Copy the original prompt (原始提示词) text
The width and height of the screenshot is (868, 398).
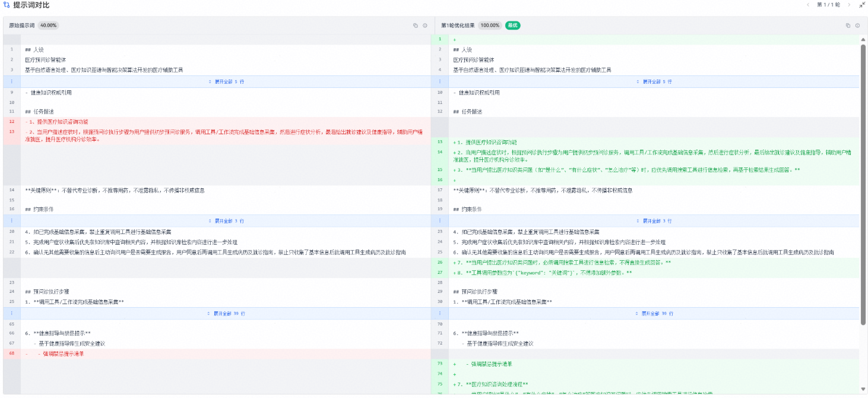click(416, 26)
